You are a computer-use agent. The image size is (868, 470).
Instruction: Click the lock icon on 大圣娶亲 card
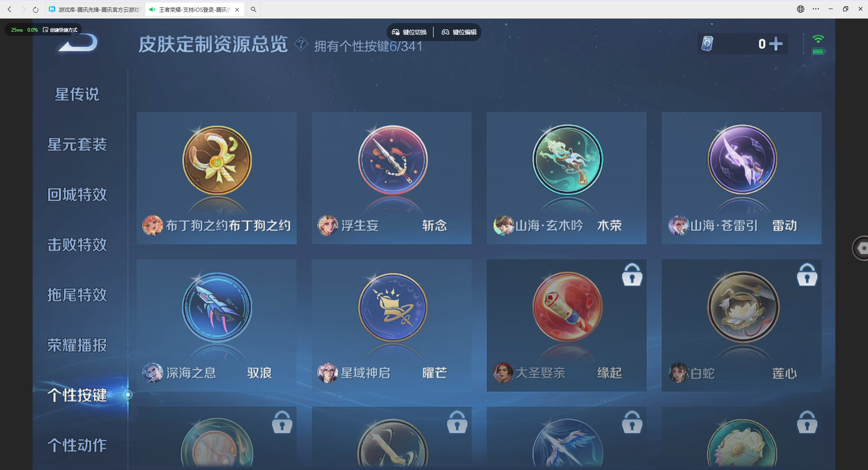632,275
